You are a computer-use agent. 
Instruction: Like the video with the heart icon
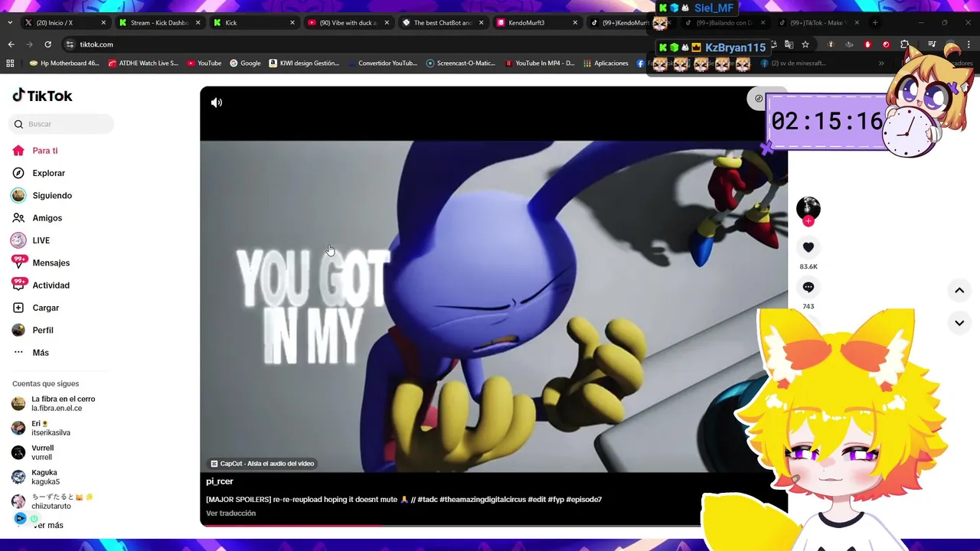point(808,247)
